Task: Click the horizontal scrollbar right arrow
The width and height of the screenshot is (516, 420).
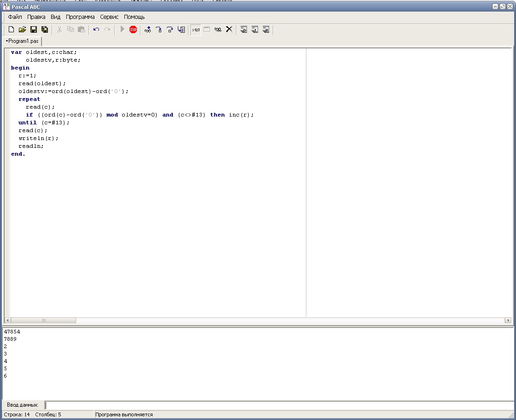Action: point(508,321)
